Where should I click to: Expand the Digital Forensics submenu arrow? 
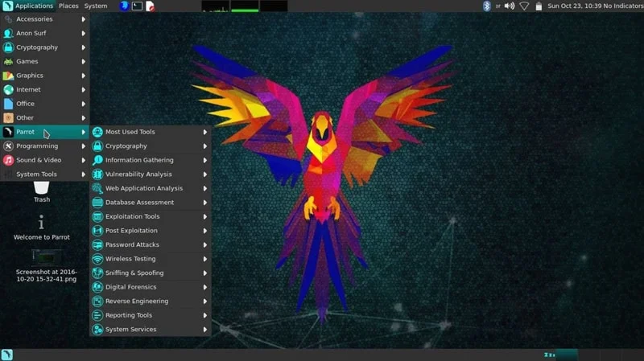[x=205, y=287]
